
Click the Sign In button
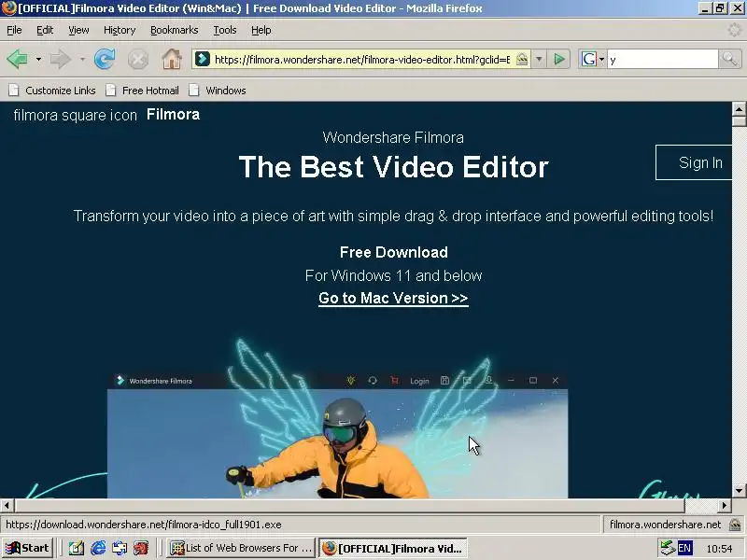coord(694,162)
